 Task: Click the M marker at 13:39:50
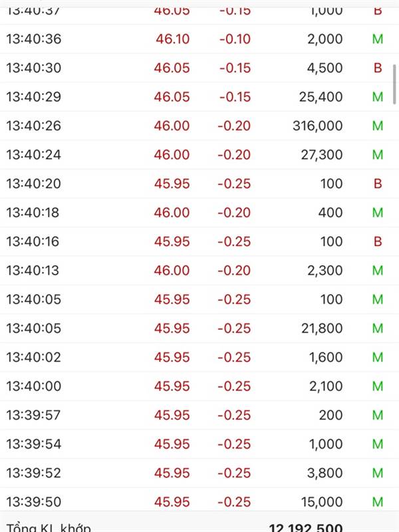click(x=378, y=502)
